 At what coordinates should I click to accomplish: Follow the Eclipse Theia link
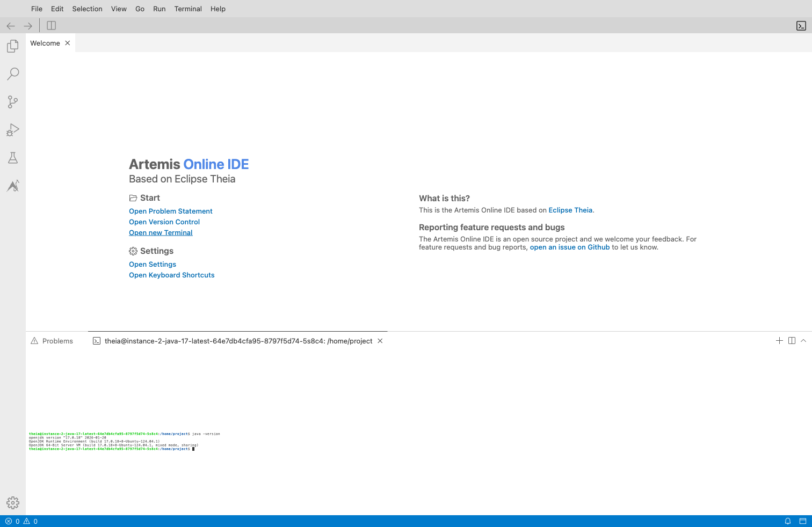tap(570, 210)
